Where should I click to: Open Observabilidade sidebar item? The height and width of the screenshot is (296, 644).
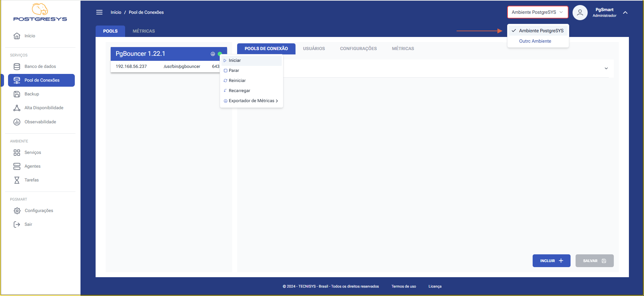[x=42, y=122]
